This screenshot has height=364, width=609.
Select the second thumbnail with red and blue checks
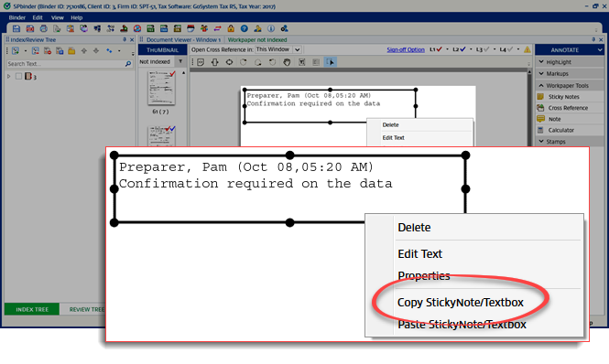tap(161, 136)
